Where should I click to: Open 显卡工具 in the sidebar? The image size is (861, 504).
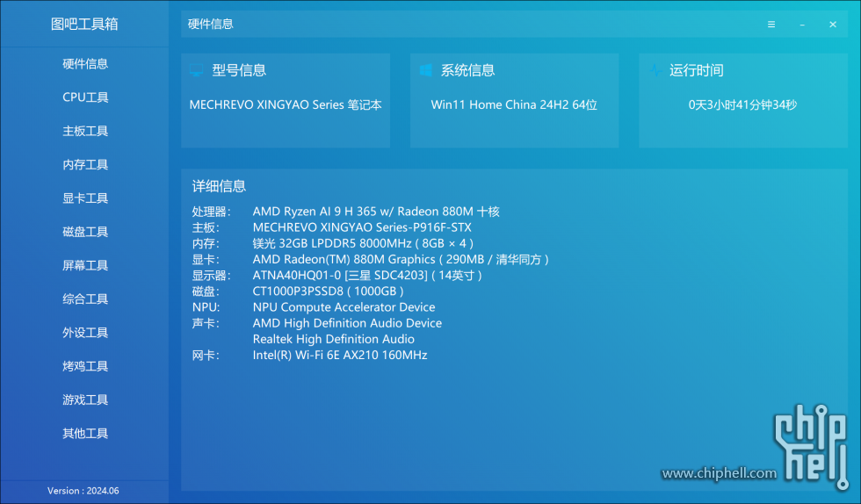point(85,198)
